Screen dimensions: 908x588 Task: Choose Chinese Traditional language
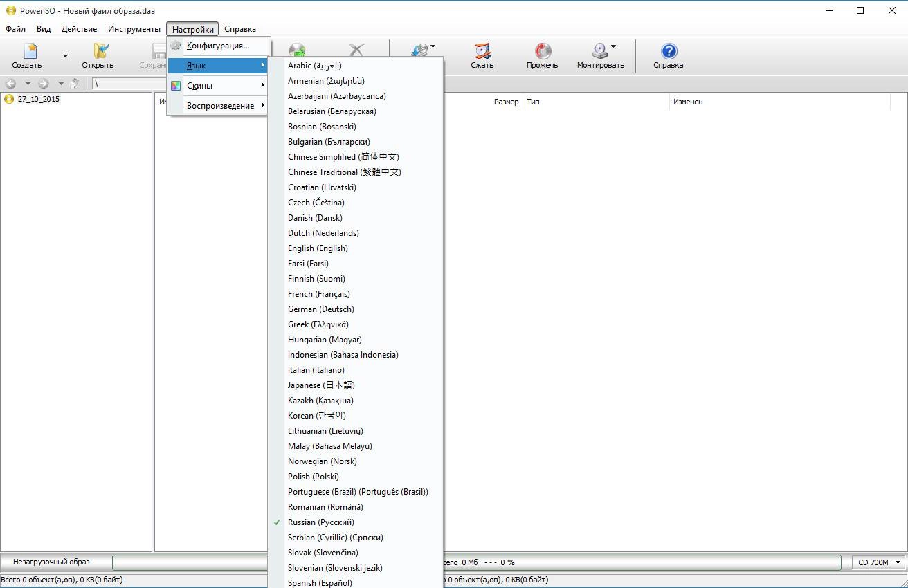coord(355,172)
